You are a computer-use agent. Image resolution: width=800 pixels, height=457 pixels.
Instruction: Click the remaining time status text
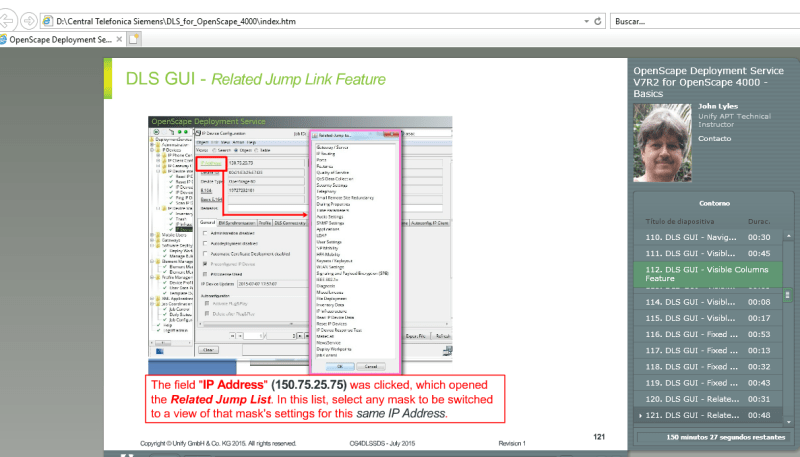[726, 437]
